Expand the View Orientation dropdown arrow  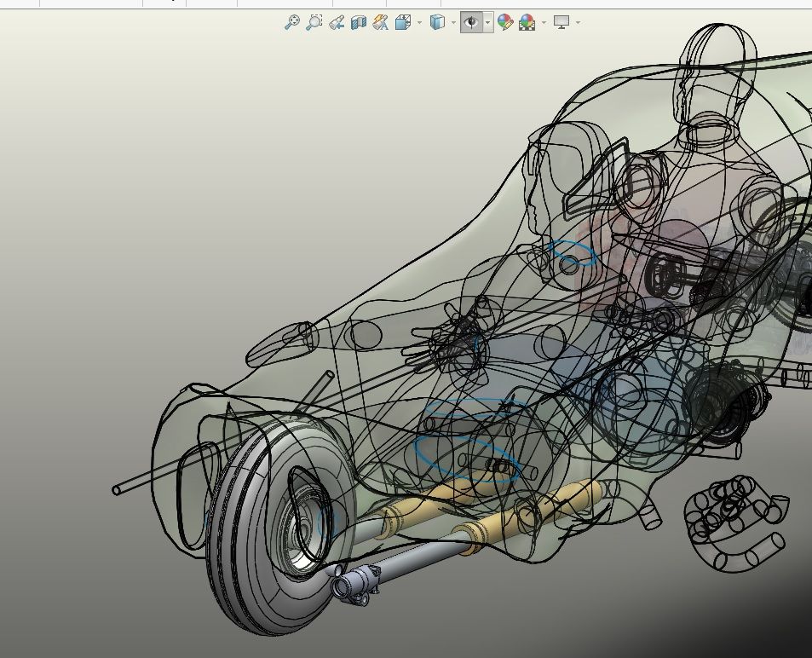419,23
